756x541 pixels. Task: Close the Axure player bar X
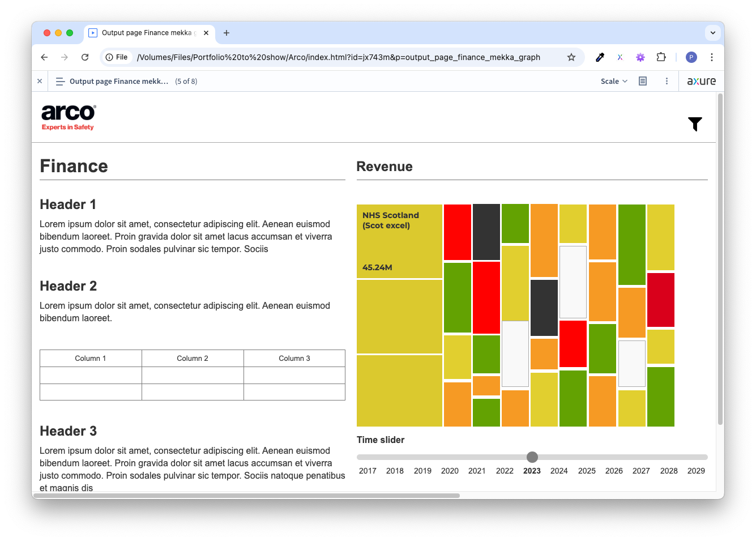pyautogui.click(x=40, y=81)
